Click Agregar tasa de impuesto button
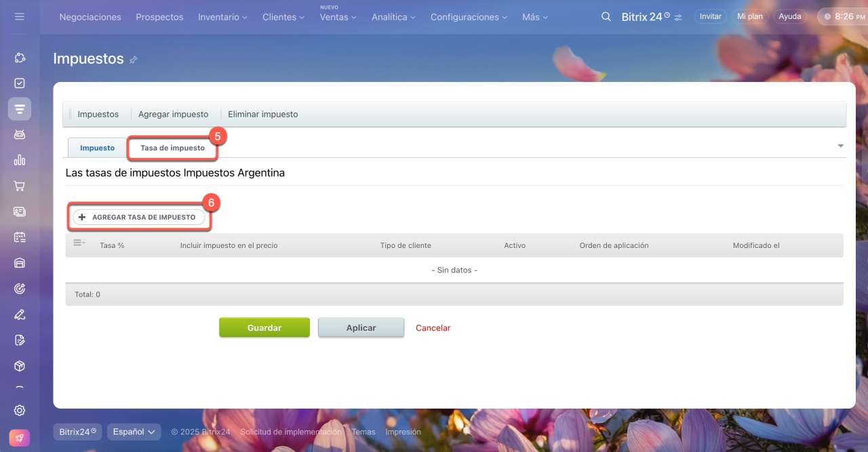The width and height of the screenshot is (868, 452). (x=139, y=218)
